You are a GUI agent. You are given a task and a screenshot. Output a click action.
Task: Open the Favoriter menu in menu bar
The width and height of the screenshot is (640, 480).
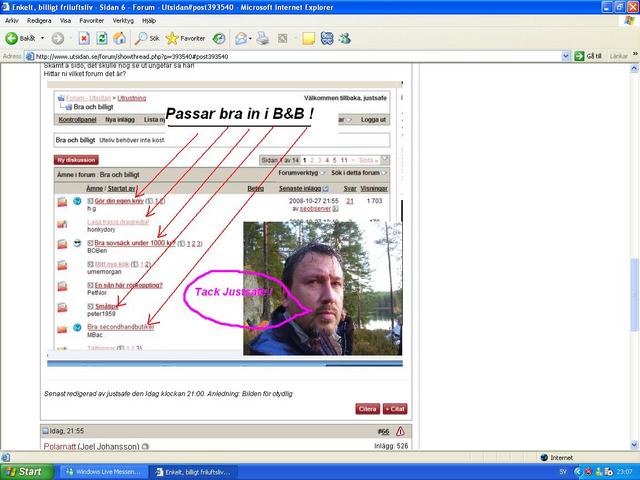[x=91, y=20]
